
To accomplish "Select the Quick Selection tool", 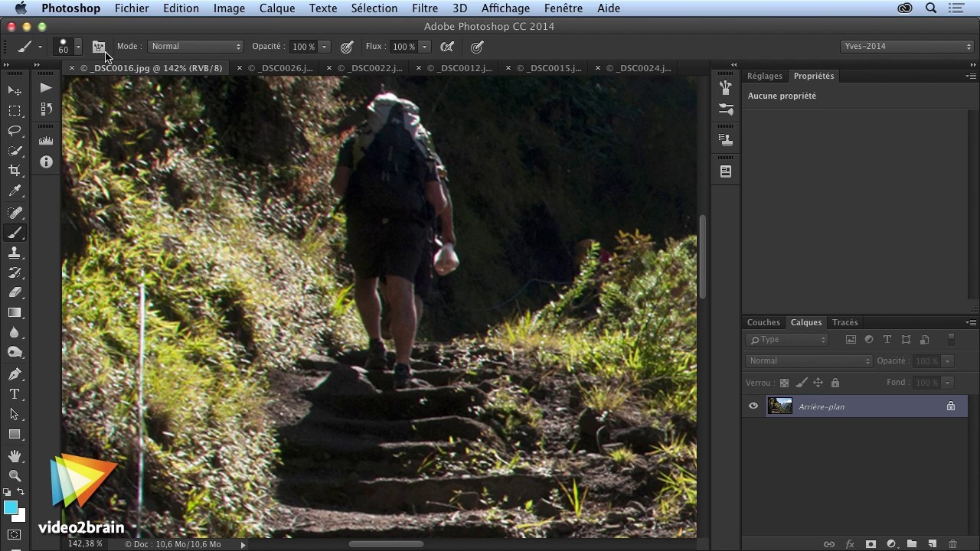I will pyautogui.click(x=15, y=151).
